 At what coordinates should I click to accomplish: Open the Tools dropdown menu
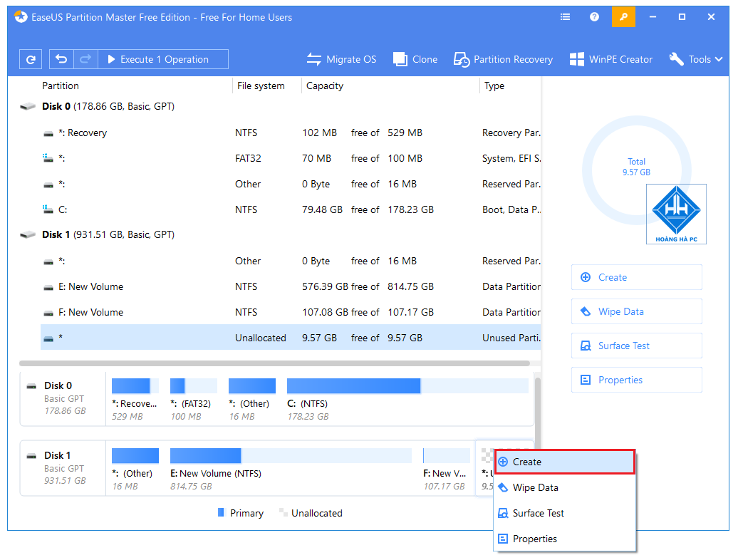695,59
